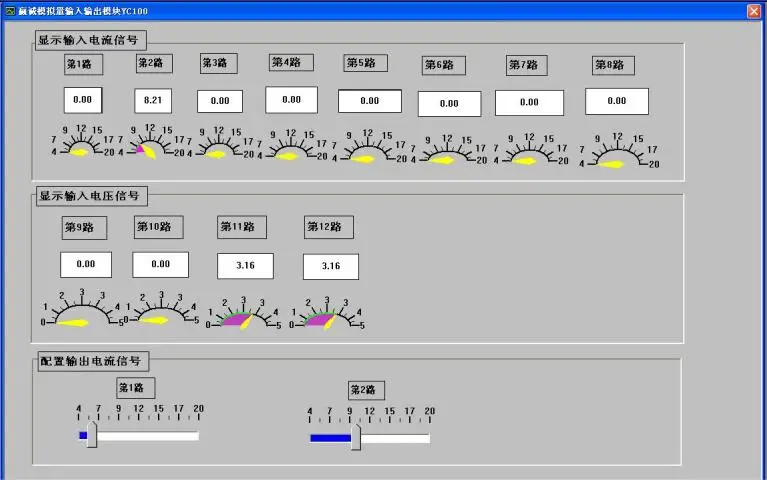Click the 第4路 channel label
Viewport: 767px width, 480px height.
pos(291,62)
